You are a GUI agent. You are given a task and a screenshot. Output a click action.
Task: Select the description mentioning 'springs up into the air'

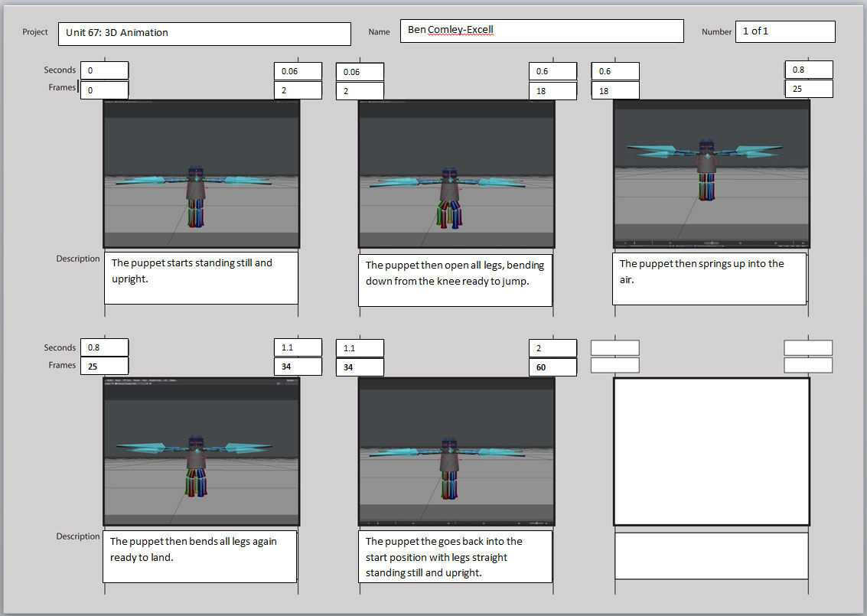709,279
